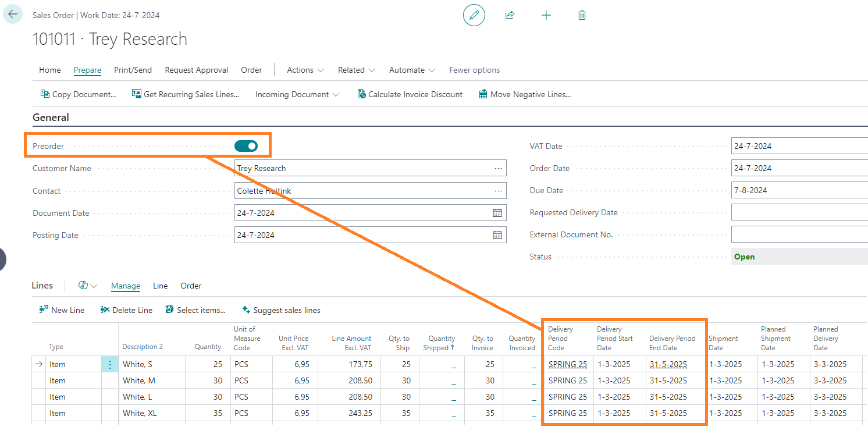This screenshot has height=427, width=868.
Task: Click the three-dot menu on first line row
Action: [110, 364]
